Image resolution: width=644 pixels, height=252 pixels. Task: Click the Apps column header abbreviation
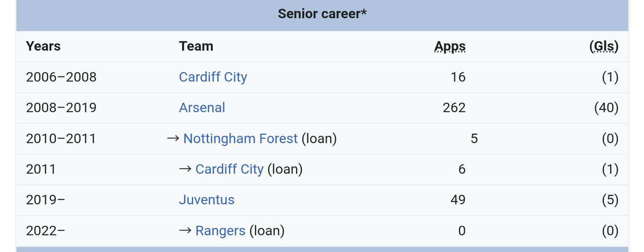point(450,46)
